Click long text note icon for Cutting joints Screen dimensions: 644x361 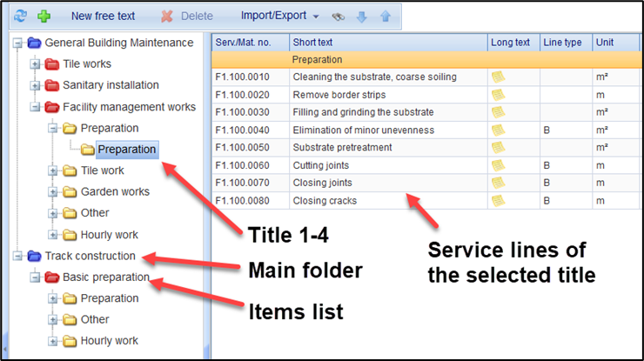(x=498, y=165)
